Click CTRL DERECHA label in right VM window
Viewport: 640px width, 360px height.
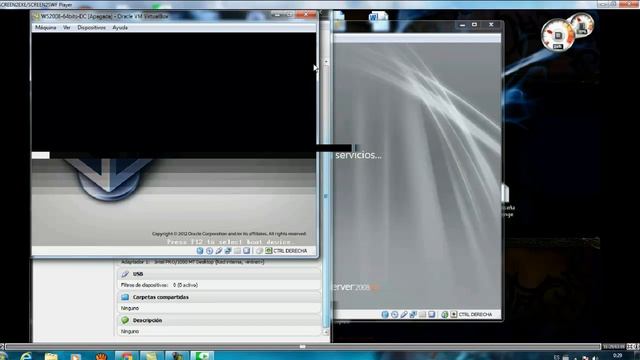pyautogui.click(x=476, y=314)
